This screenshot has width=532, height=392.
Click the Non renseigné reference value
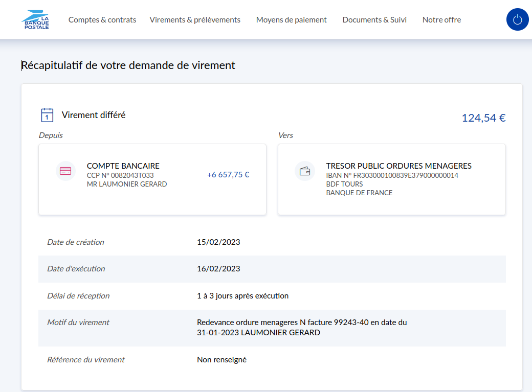click(221, 360)
